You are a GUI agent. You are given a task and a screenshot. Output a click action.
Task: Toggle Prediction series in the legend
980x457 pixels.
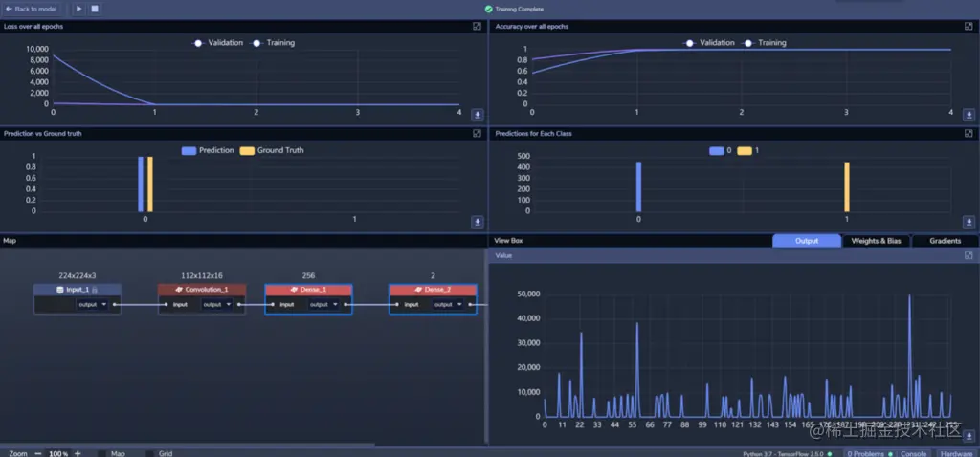[208, 150]
